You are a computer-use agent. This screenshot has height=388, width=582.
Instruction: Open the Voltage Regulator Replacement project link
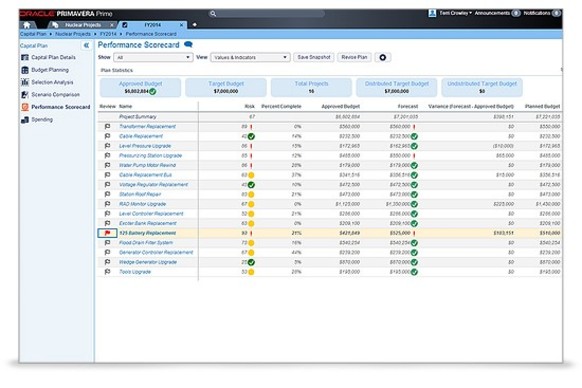(153, 185)
